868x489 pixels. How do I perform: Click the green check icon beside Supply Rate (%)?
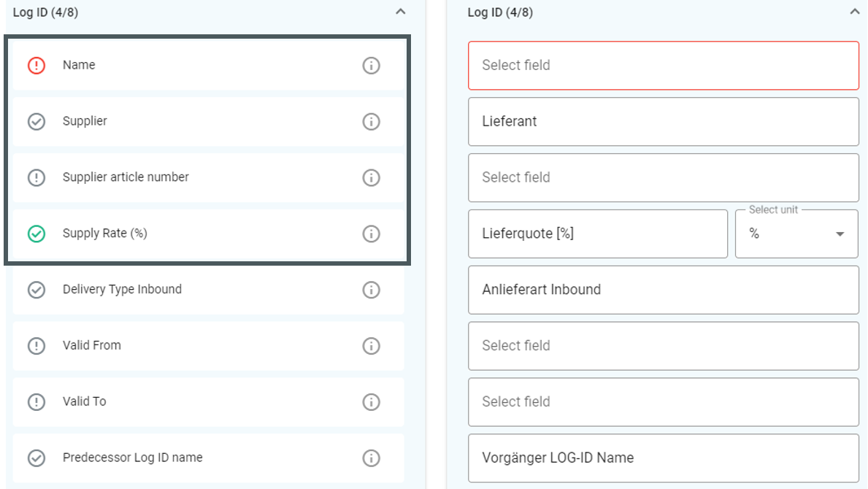click(x=37, y=234)
